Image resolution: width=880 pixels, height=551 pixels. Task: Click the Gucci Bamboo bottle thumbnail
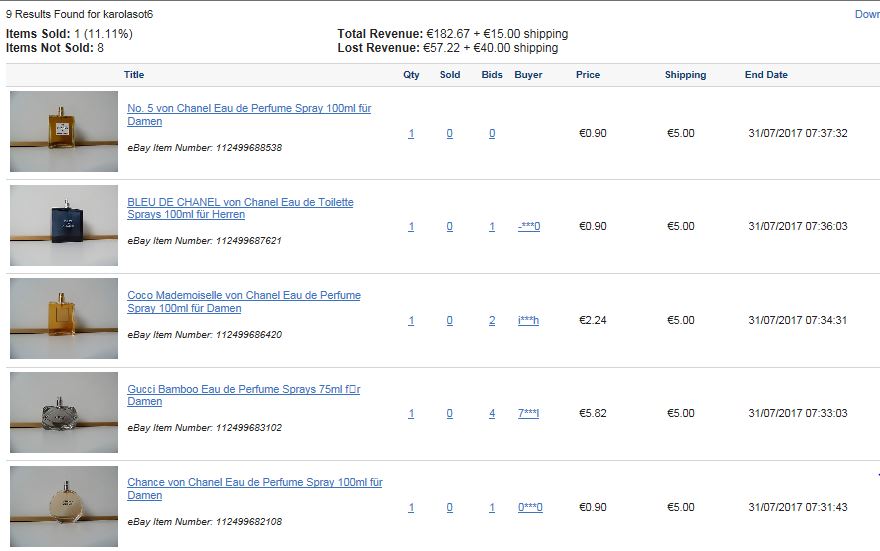pos(64,412)
